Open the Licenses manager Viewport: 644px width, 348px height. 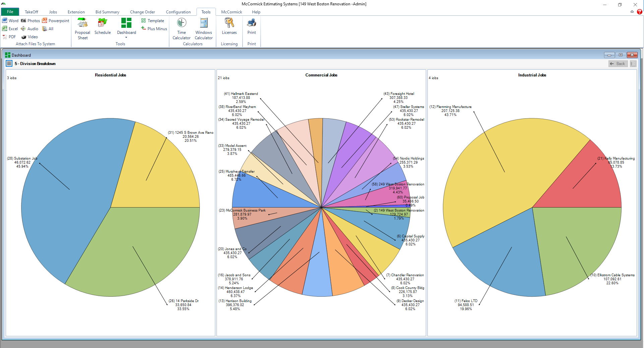(x=229, y=26)
